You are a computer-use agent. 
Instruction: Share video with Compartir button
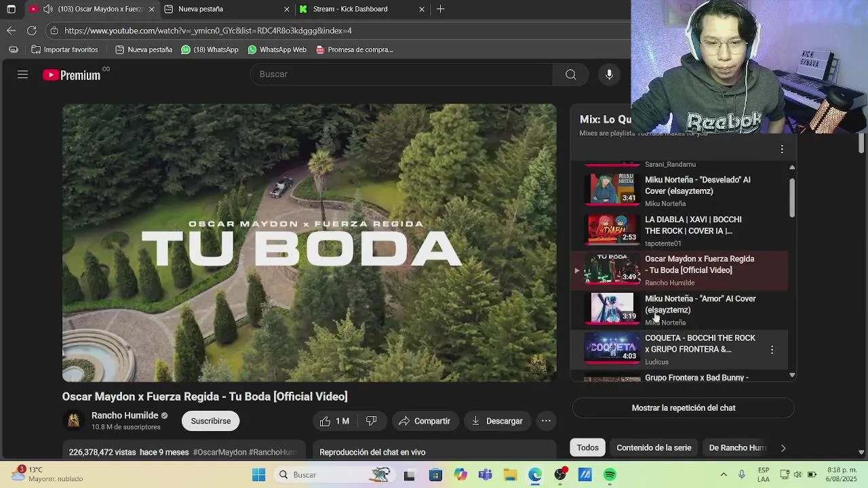click(425, 421)
